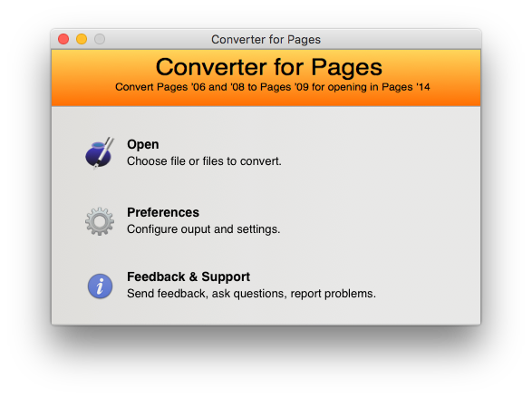Select the bold Open label
The height and width of the screenshot is (398, 532).
pos(143,144)
